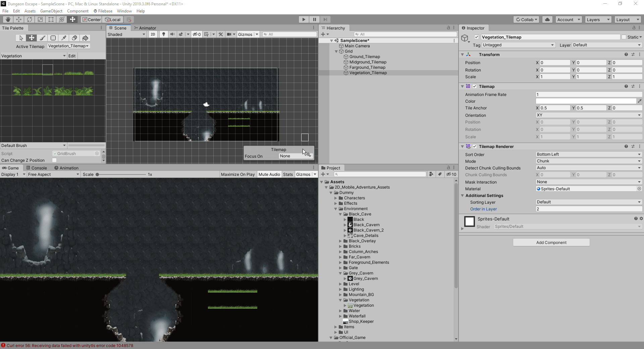Toggle scene grid visibility icon
Image resolution: width=644 pixels, height=349 pixels.
click(x=207, y=34)
